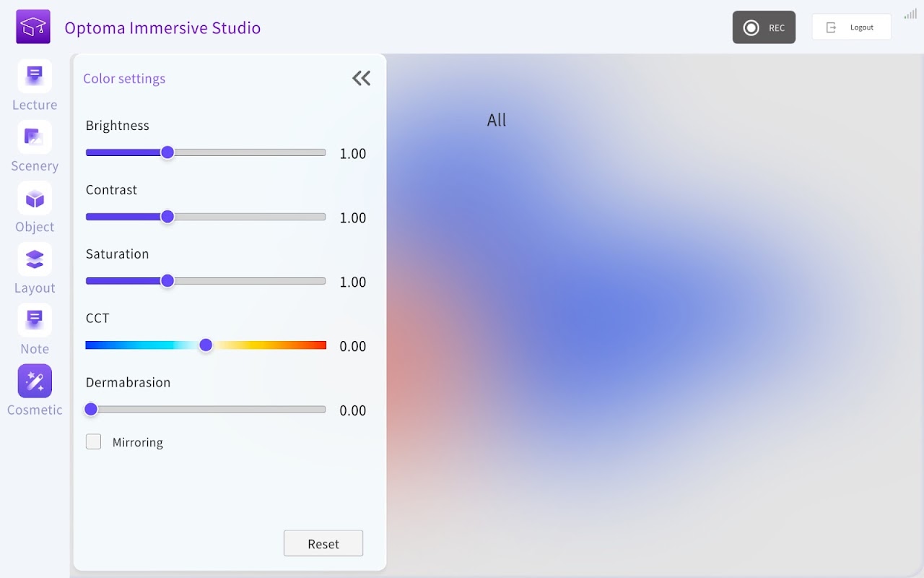Click the Dermabrasion slider handle
The image size is (924, 578).
[x=91, y=410]
